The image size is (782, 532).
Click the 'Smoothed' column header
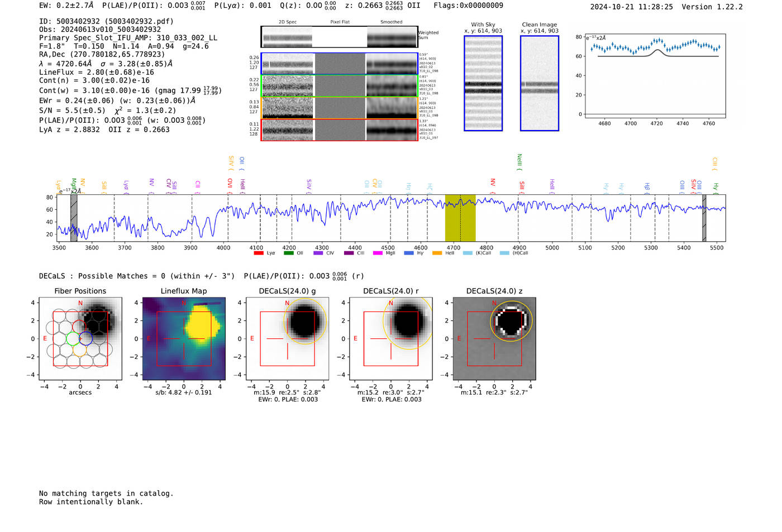(x=391, y=22)
